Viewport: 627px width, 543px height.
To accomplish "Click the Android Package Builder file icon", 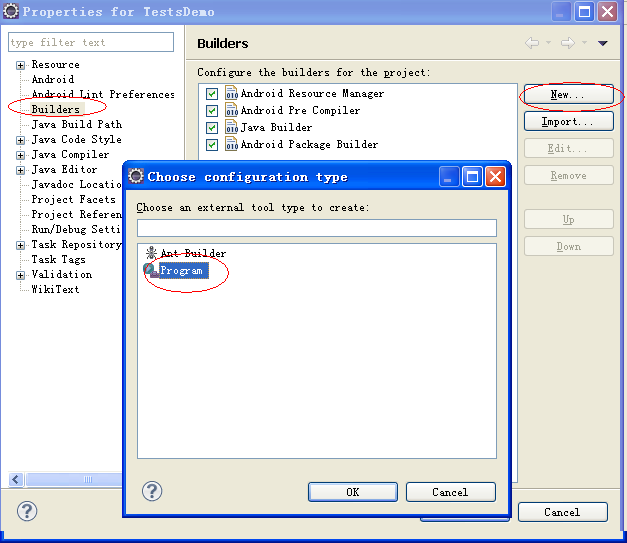I will [x=232, y=144].
